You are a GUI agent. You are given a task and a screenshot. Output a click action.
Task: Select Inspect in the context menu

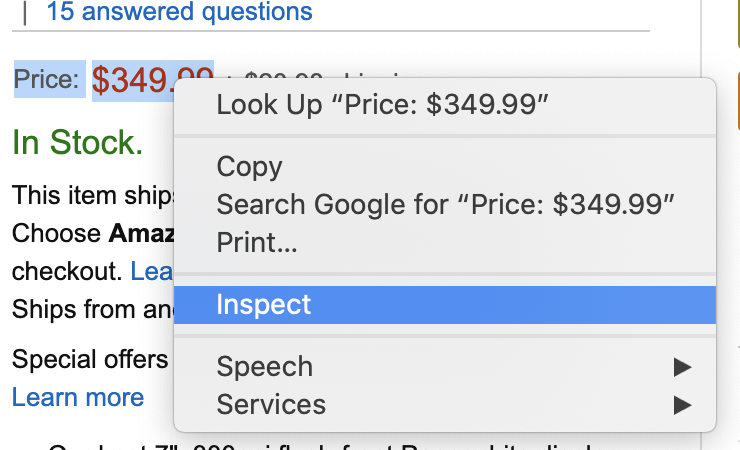click(264, 304)
